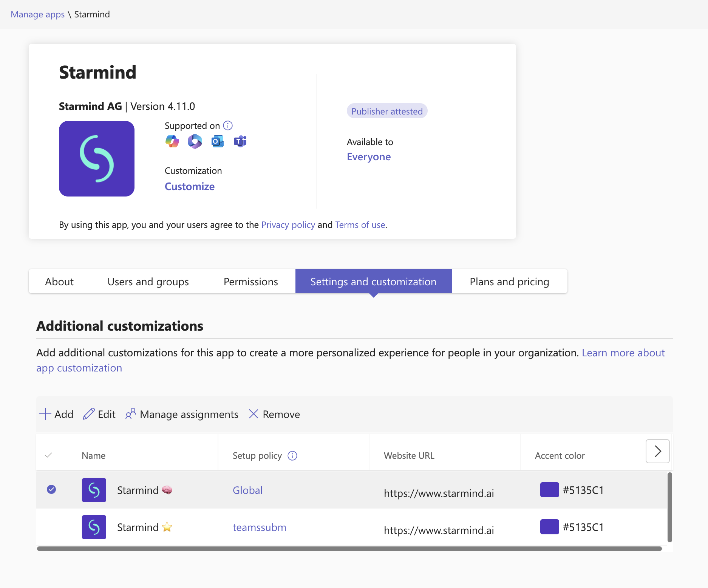Click the accent color swatch for Starmind star row
Screen dimensions: 708x588
(x=550, y=527)
